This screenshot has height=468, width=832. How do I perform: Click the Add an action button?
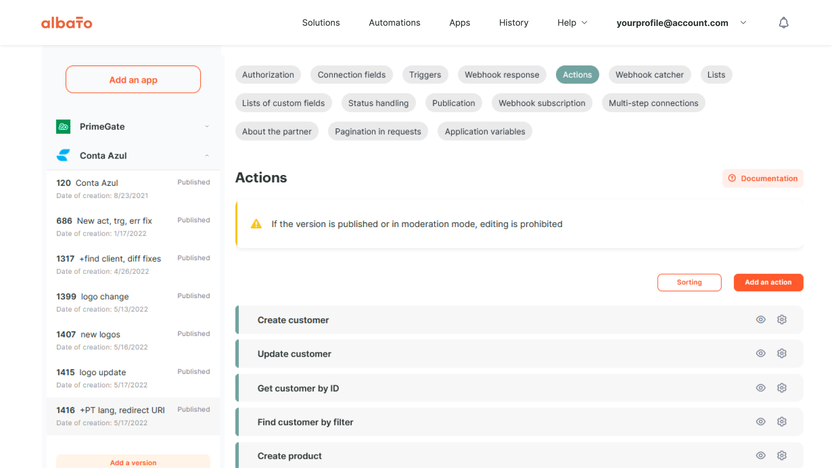(x=768, y=283)
